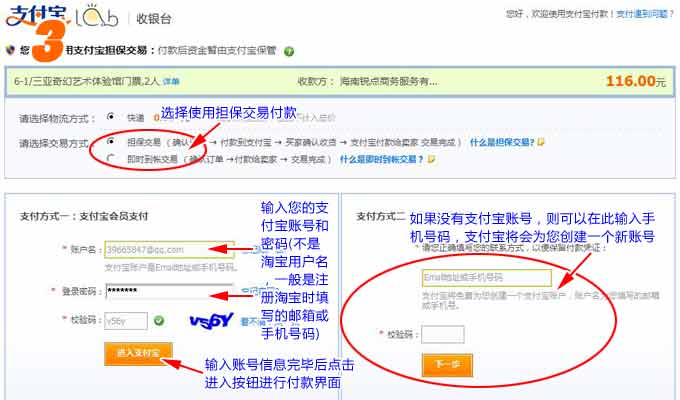
Task: Open 详单 order details link
Action: click(172, 81)
